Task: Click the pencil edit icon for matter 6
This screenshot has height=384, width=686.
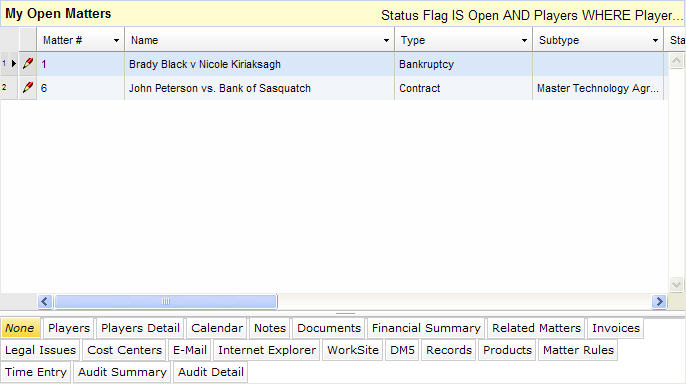Action: click(x=28, y=87)
